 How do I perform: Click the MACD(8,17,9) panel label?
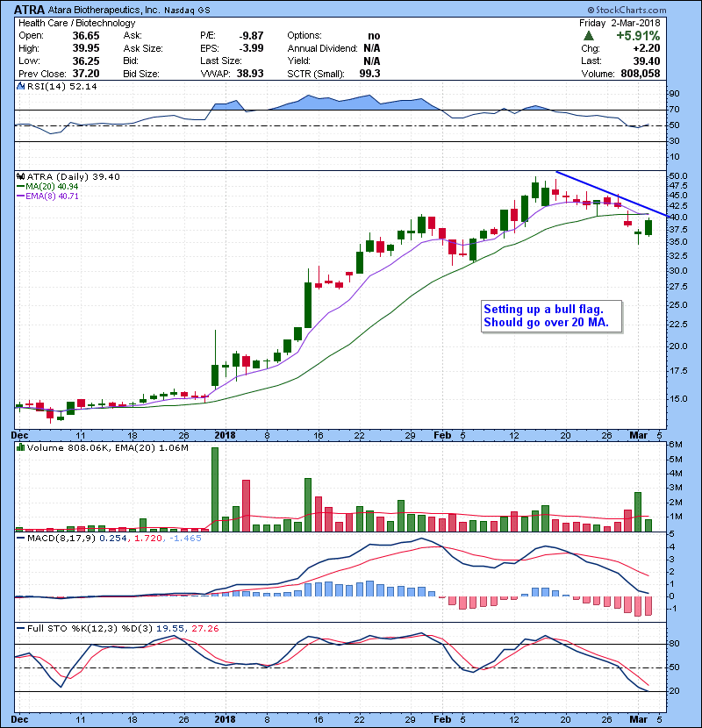[61, 539]
